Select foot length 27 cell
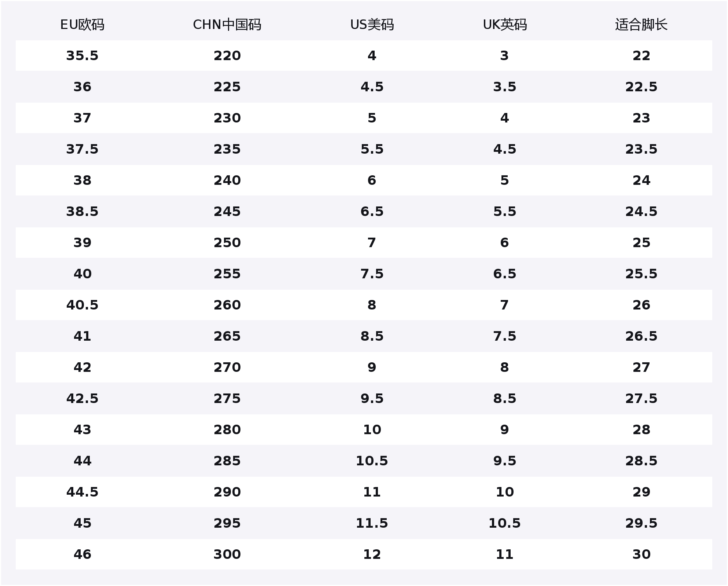728x586 pixels. pyautogui.click(x=641, y=367)
